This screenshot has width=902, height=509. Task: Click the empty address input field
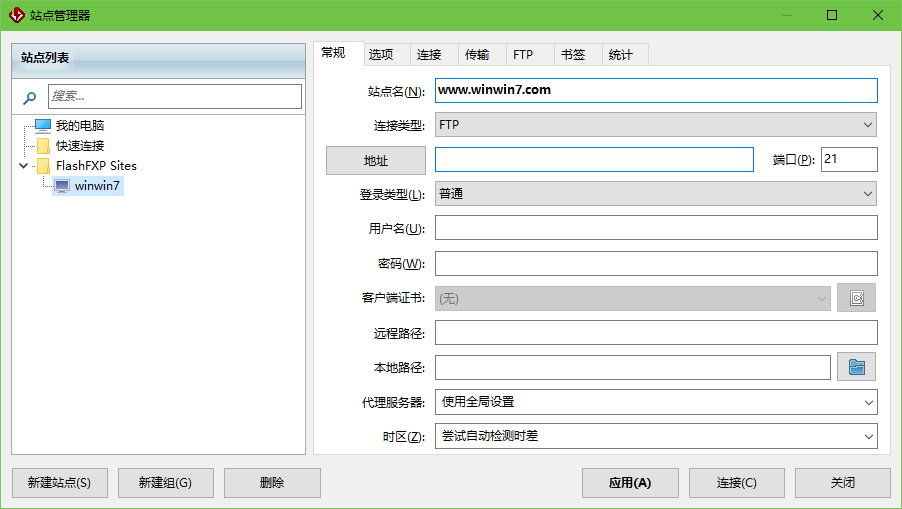pyautogui.click(x=594, y=159)
